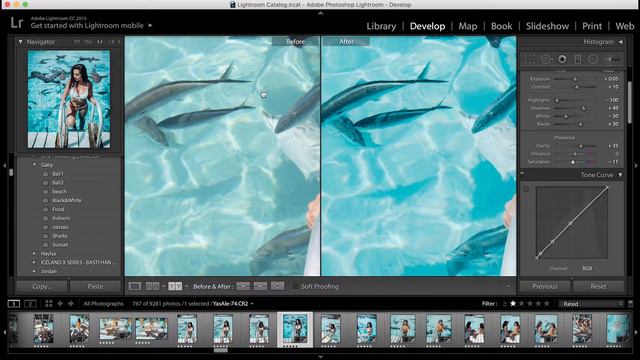Click the Highlights slider handle
The image size is (640, 360).
coord(557,100)
